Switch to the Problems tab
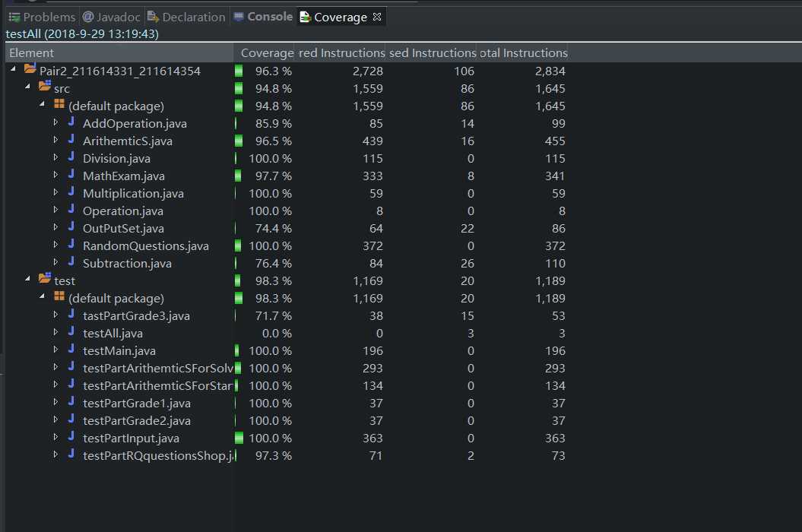The height and width of the screenshot is (532, 802). (42, 17)
